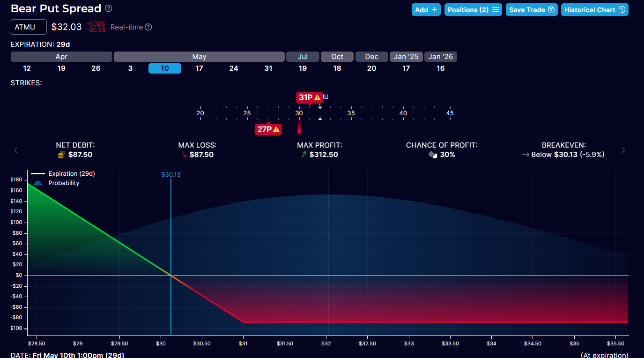Viewport: 644px width, 358px height.
Task: Open the Historical Chart
Action: (595, 10)
